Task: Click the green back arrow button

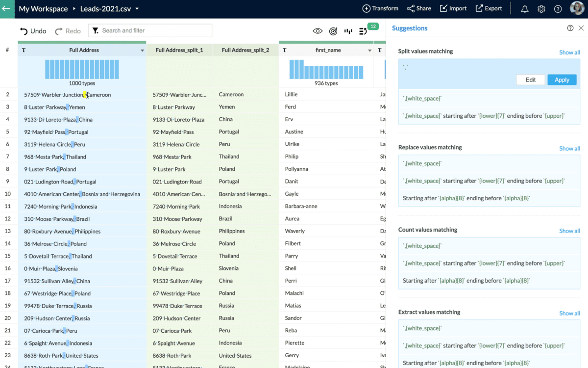Action: coord(7,9)
